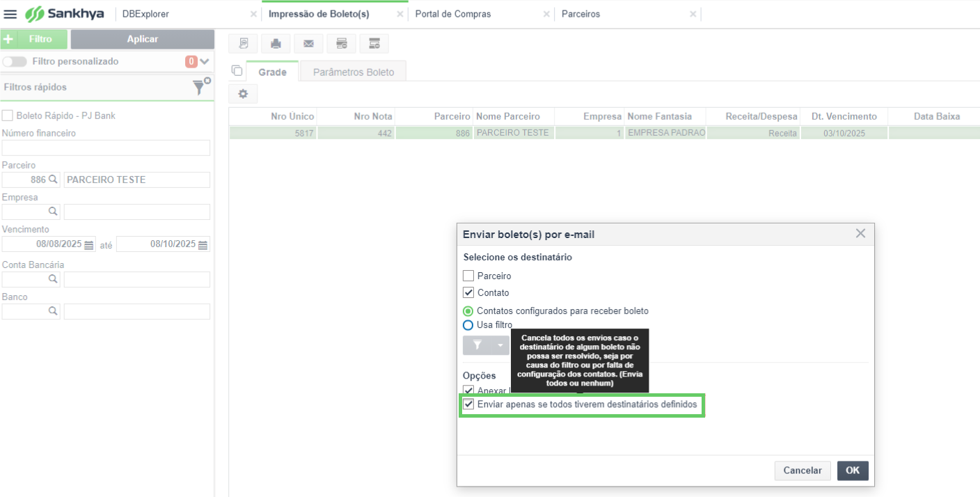980x497 pixels.
Task: Expand the custom filter chevron
Action: pyautogui.click(x=204, y=61)
